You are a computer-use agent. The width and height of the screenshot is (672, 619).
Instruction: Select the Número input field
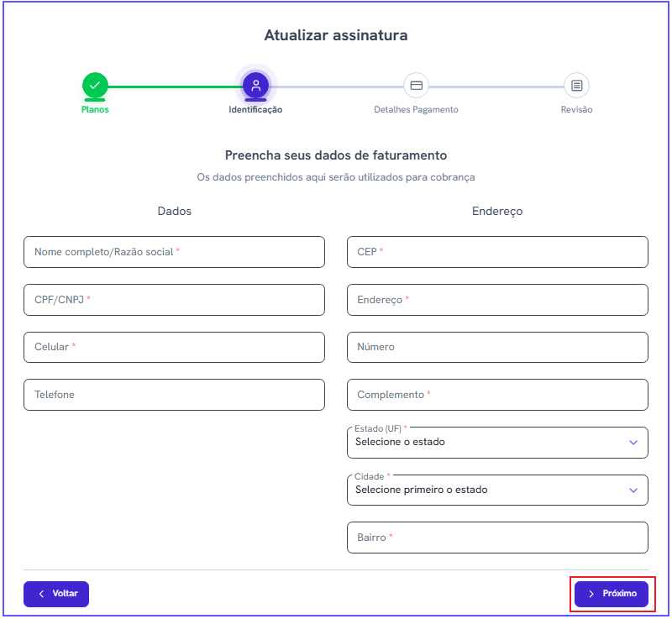[x=497, y=347]
